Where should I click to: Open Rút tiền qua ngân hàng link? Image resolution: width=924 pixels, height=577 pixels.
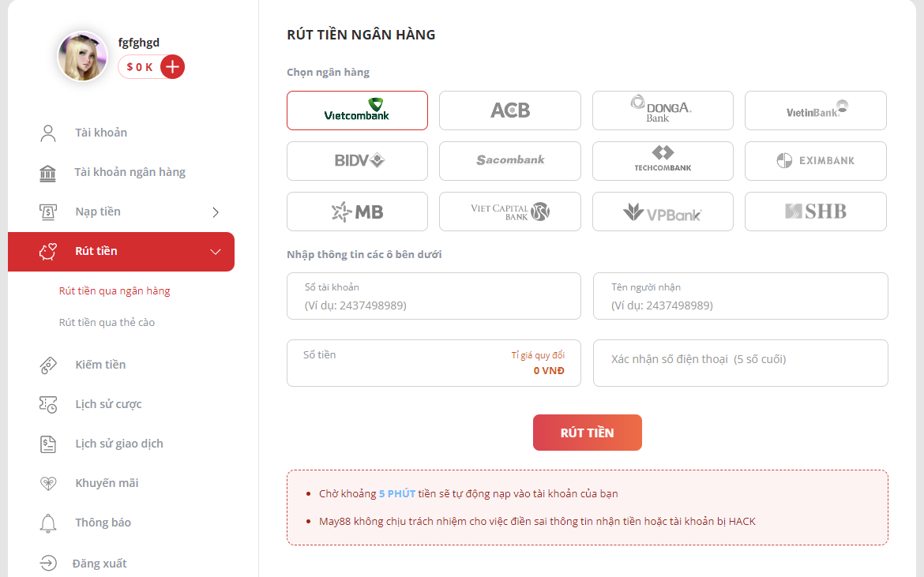(115, 290)
